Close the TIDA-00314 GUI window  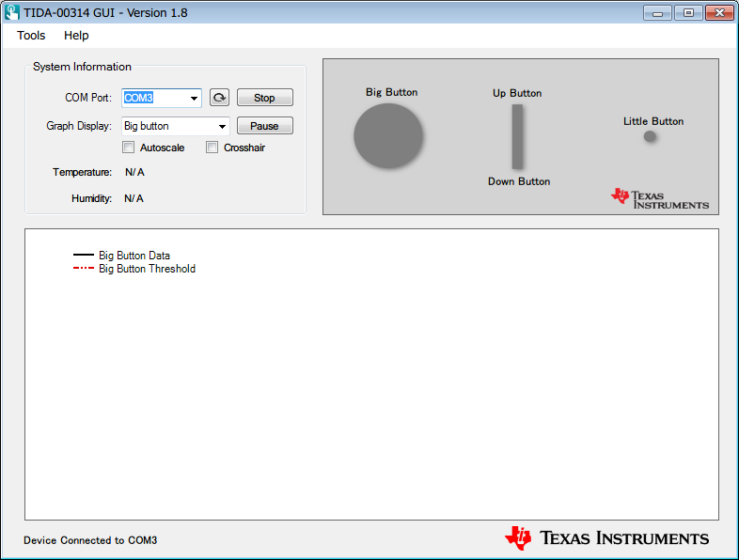pos(719,13)
